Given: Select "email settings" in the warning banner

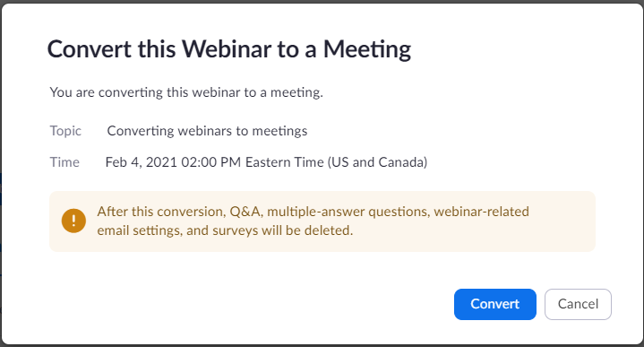Looking at the screenshot, I should click(139, 230).
